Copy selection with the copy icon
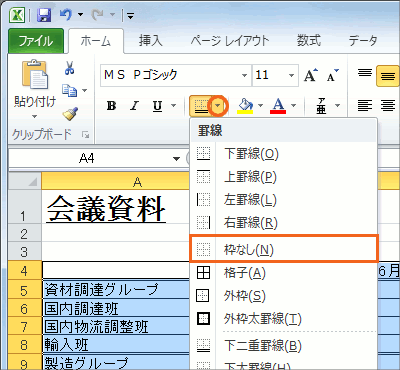Viewport: 400px width, 370px height. [x=70, y=90]
